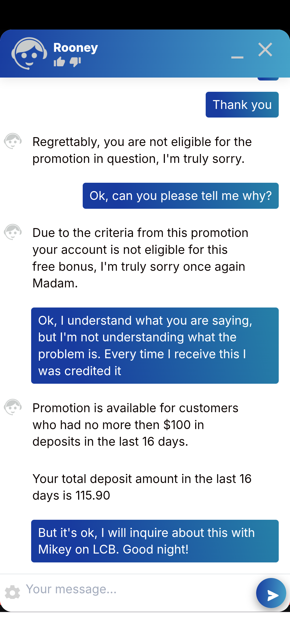Viewport: 290px width, 644px height.
Task: Focus the 'Your message...' input field
Action: (x=134, y=589)
